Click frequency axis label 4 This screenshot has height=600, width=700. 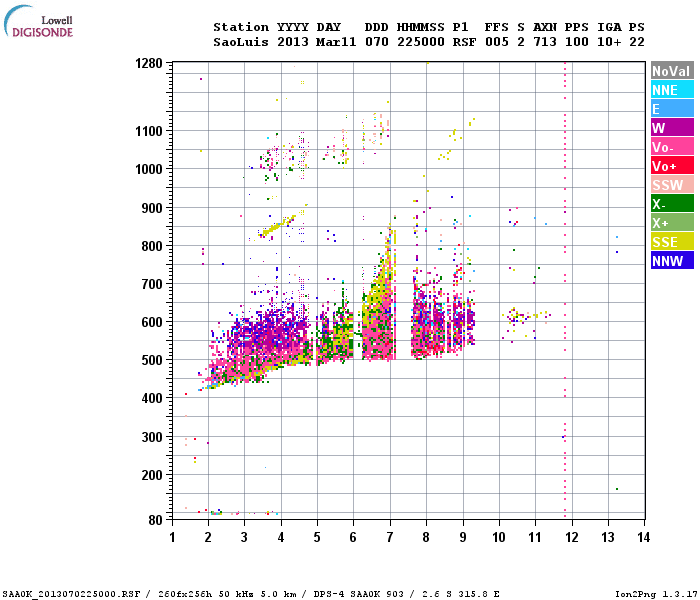[281, 537]
